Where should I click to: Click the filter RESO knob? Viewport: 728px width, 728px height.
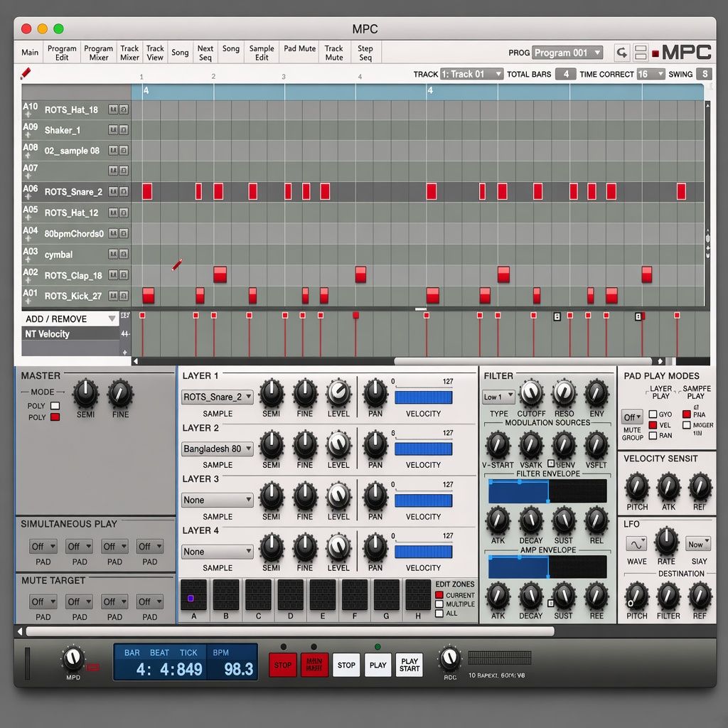tap(564, 393)
